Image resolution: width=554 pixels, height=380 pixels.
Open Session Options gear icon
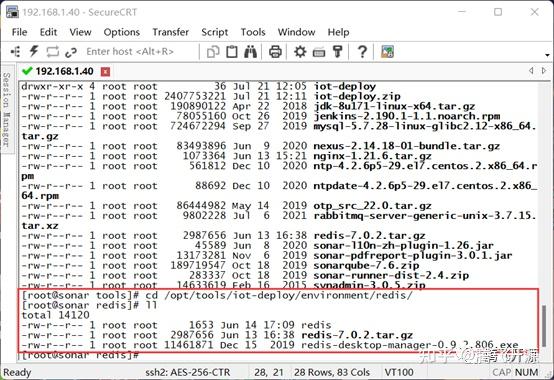300,52
